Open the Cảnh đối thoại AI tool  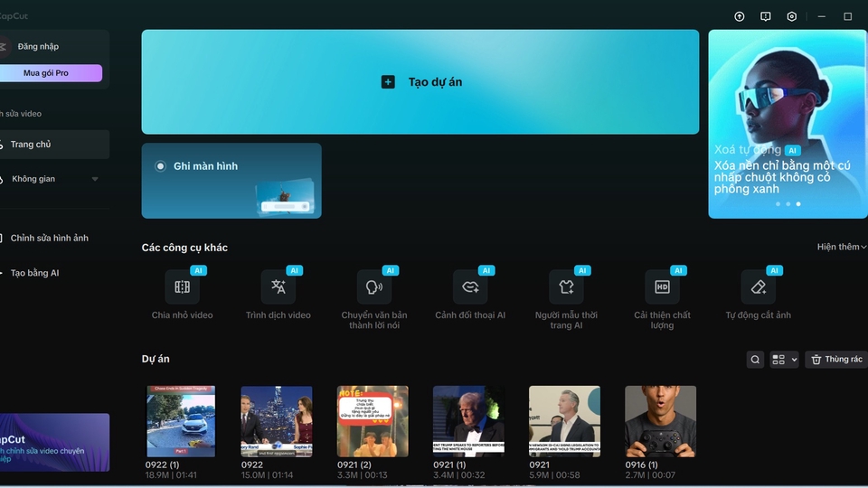point(470,287)
